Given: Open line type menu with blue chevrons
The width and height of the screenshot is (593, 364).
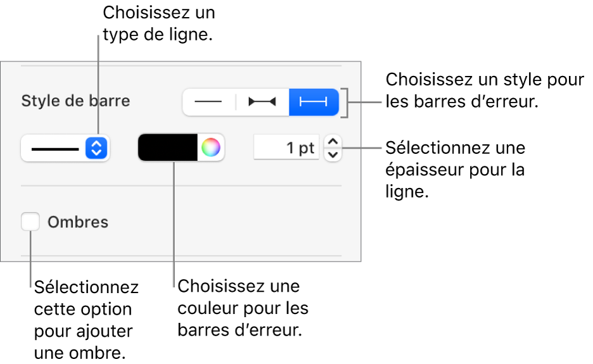Looking at the screenshot, I should 96,149.
